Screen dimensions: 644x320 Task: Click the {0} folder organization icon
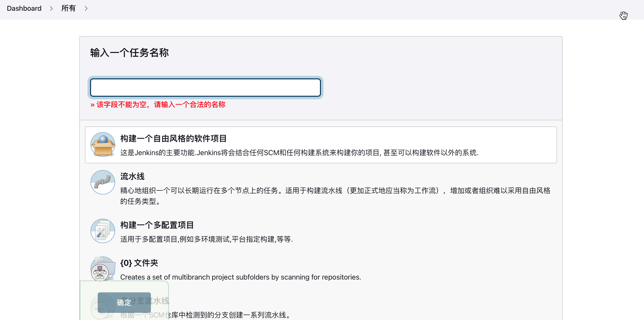[103, 269]
